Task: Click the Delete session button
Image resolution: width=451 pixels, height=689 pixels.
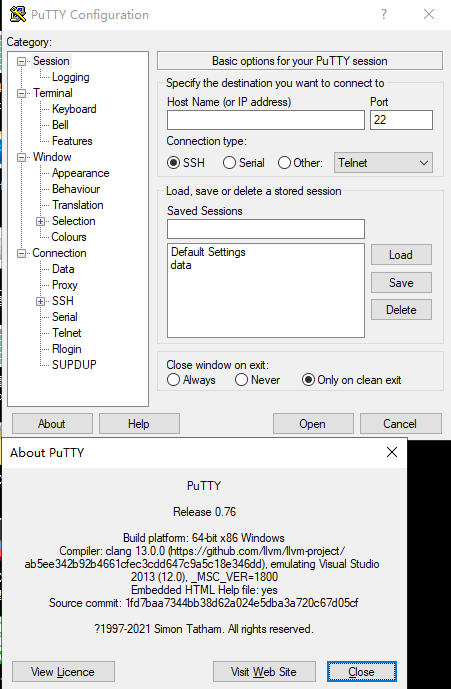Action: (401, 309)
